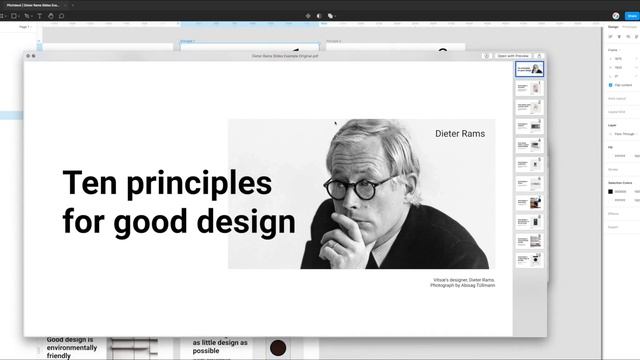This screenshot has width=640, height=360.
Task: Click the Fill hex value field in Design panel
Action: coord(620,156)
